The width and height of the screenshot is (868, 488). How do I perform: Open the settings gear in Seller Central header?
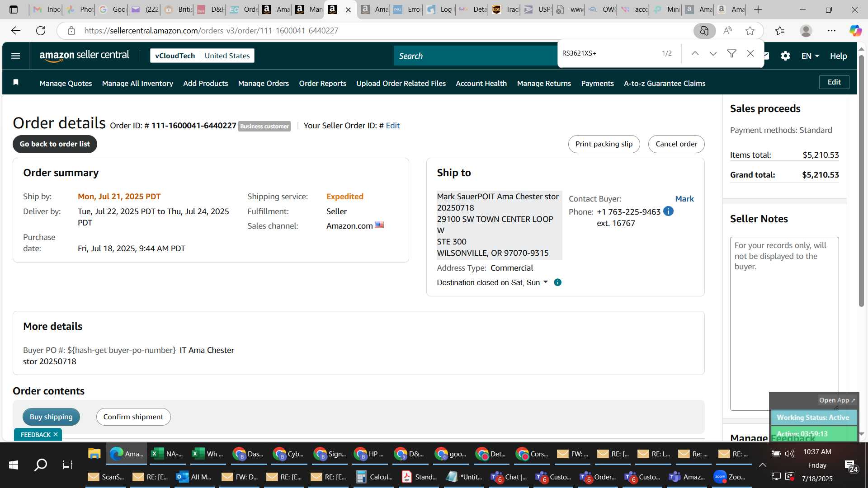point(785,56)
